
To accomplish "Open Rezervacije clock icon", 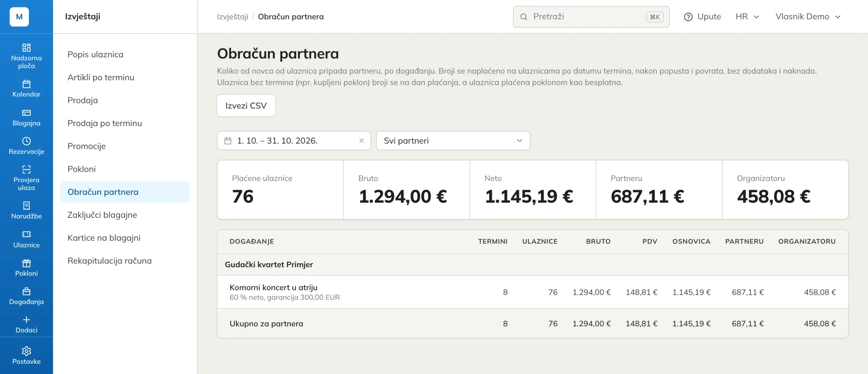I will pos(26,141).
